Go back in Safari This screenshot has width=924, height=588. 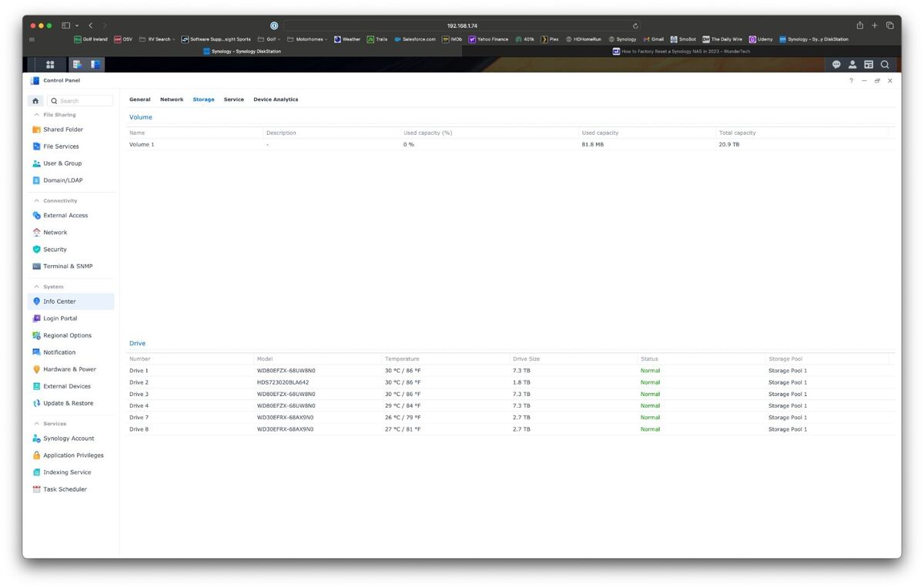(90, 25)
